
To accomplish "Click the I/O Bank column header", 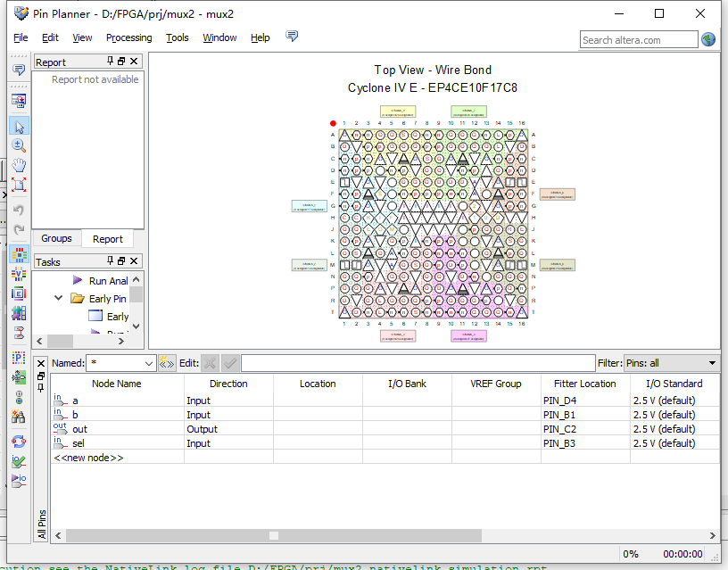I will coord(407,384).
